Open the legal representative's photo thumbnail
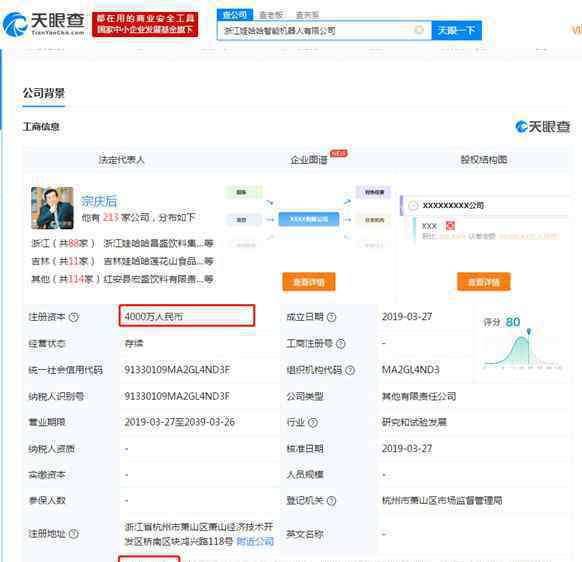582x562 pixels. coord(52,208)
